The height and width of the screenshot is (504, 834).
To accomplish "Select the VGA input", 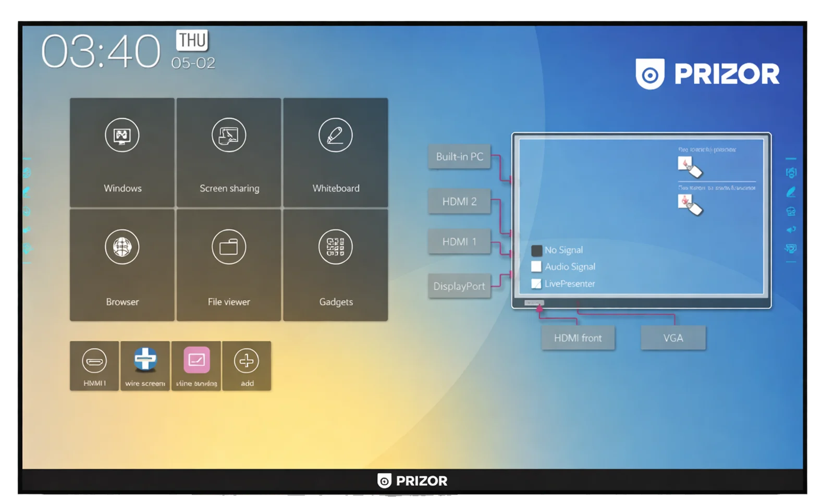I will click(673, 338).
